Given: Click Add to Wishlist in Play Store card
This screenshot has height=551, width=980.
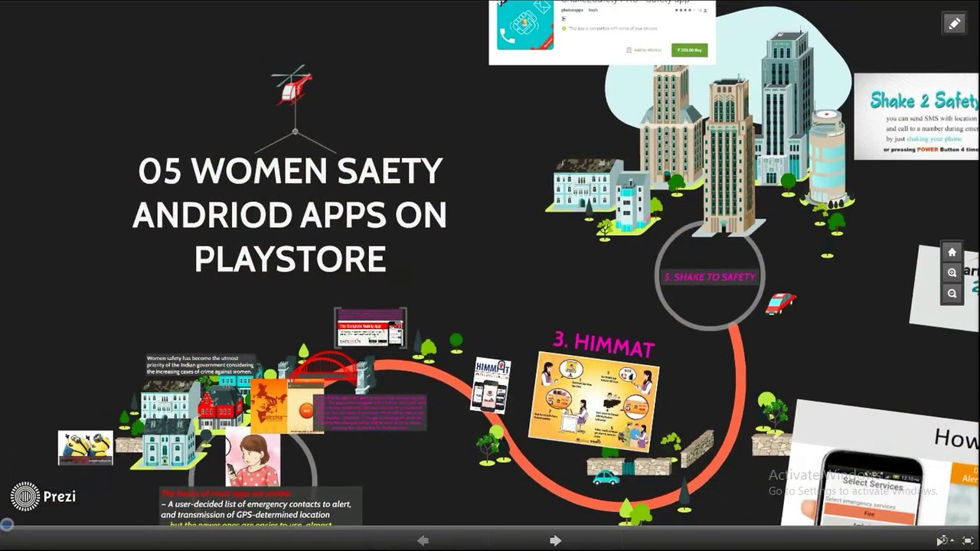Looking at the screenshot, I should (x=645, y=50).
